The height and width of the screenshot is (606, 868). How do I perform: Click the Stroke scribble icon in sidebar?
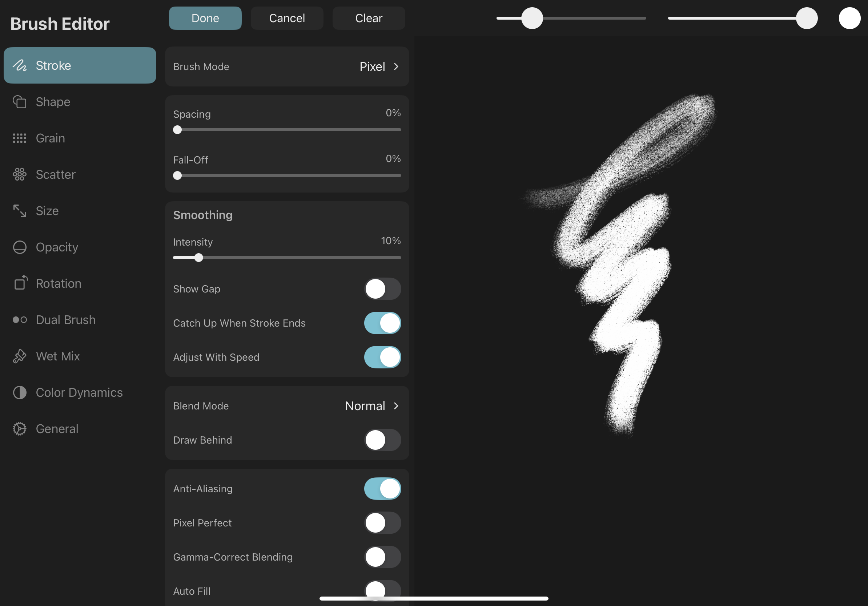pyautogui.click(x=20, y=65)
